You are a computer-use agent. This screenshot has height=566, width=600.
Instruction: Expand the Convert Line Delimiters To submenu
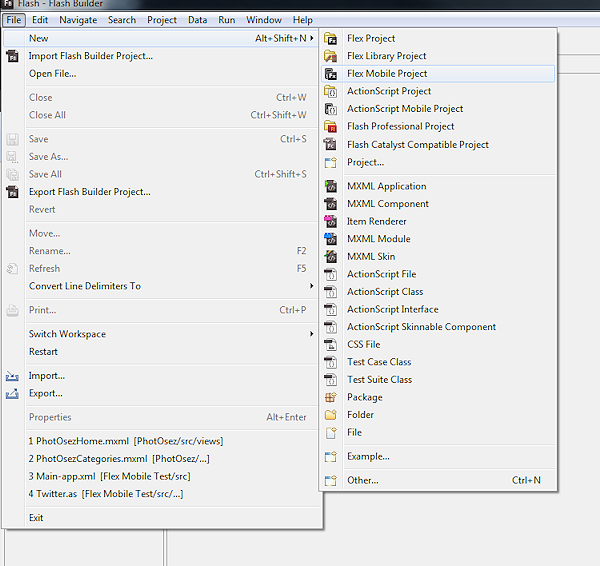(311, 286)
